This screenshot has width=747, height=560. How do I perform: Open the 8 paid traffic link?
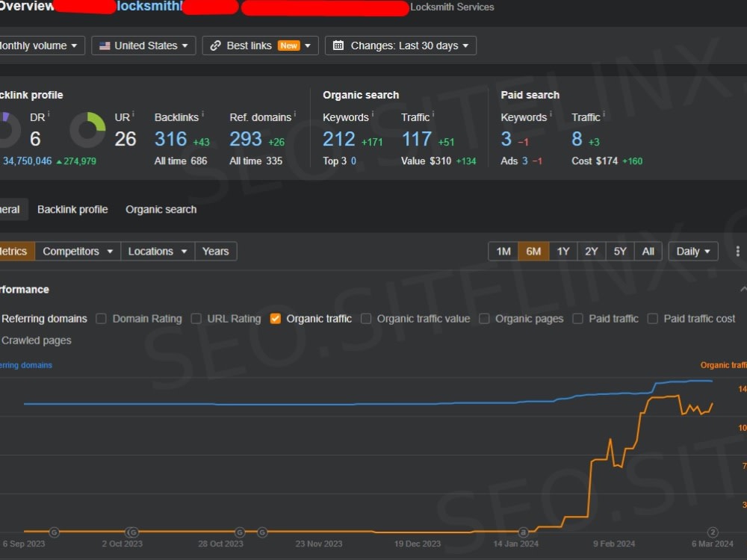pos(577,139)
